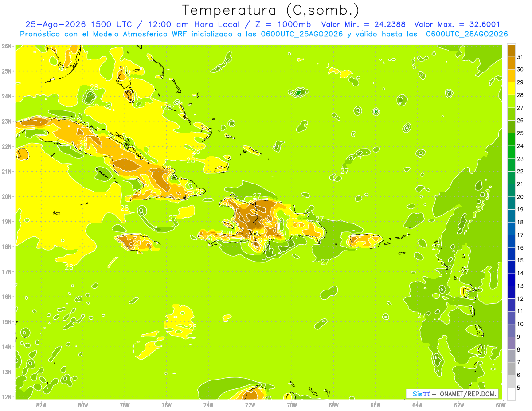Click the '23N' latitude label
This screenshot has width=532, height=411.
[7, 121]
